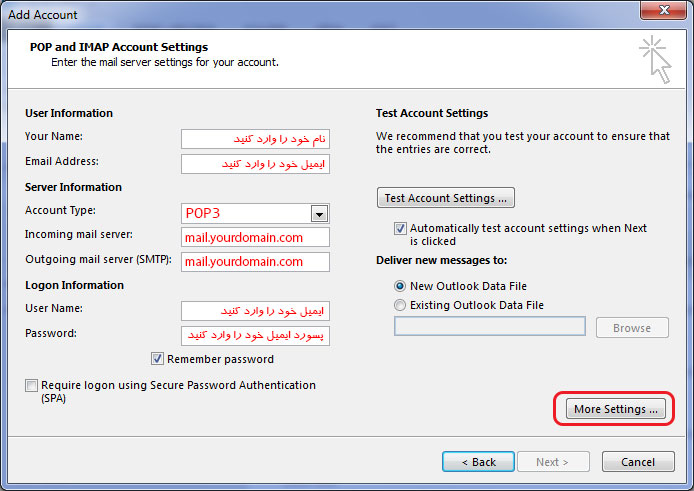Click the cursor wizard icon in header

pos(655,60)
